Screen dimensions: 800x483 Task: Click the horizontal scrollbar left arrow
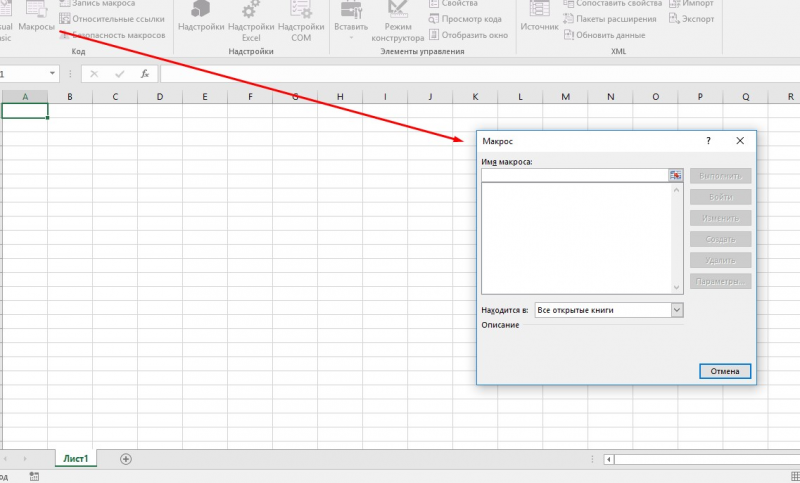(609, 459)
